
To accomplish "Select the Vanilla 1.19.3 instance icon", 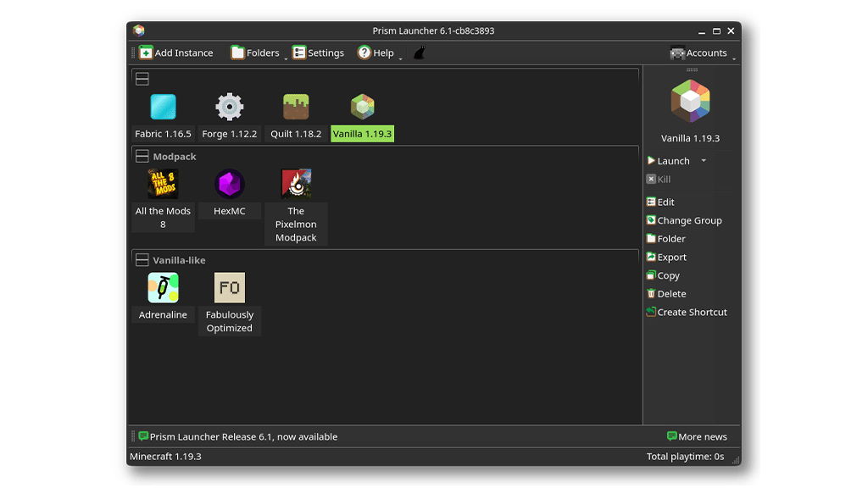I will tap(362, 107).
